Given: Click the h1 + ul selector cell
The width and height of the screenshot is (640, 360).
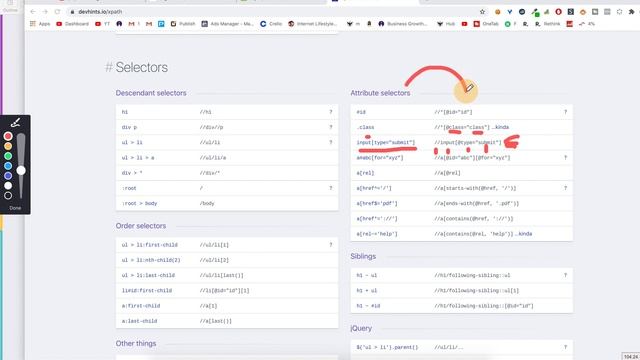Looking at the screenshot, I should pos(367,291).
